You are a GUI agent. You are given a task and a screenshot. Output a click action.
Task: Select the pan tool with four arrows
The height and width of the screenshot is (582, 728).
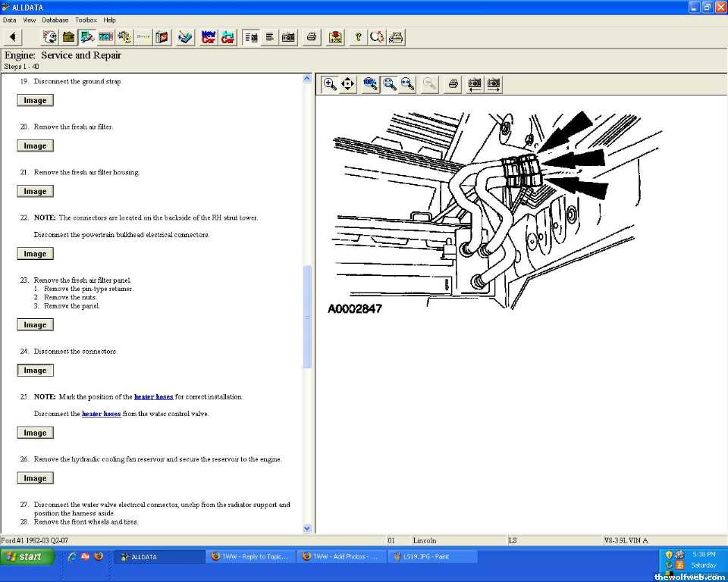click(x=348, y=84)
